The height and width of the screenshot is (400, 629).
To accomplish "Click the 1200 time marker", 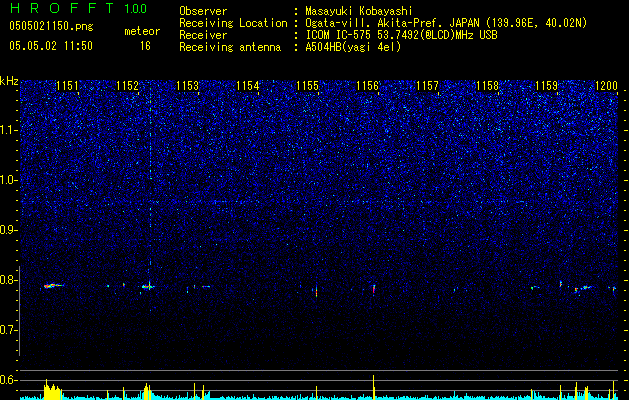I will click(x=607, y=86).
